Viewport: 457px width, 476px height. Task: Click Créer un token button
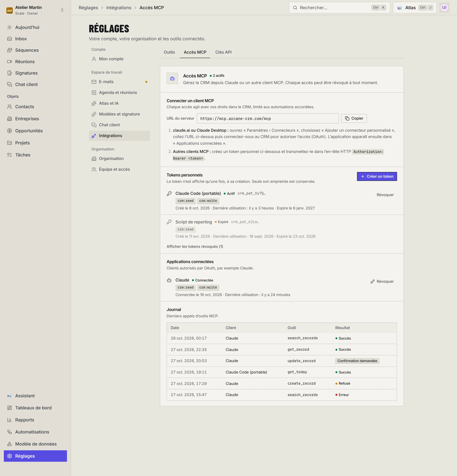click(x=377, y=176)
